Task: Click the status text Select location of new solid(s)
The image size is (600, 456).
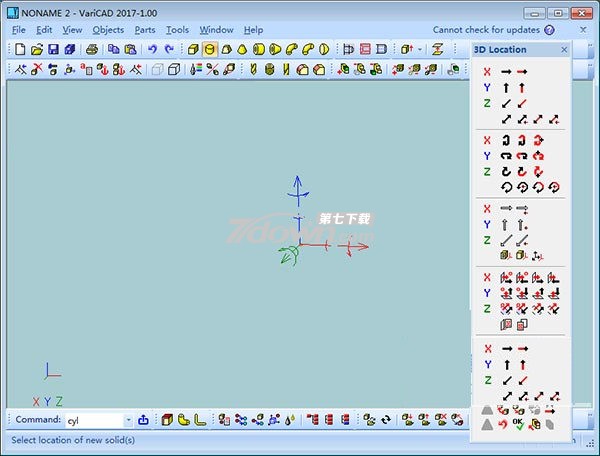Action: coord(73,440)
